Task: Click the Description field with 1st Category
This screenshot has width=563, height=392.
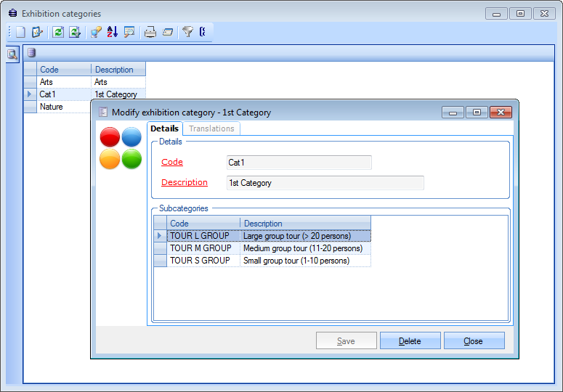Action: click(325, 183)
